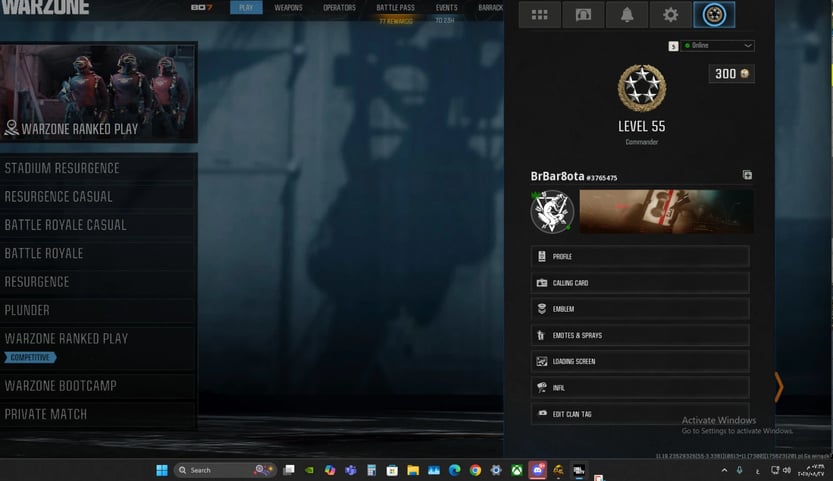Viewport: 833px width, 481px height.
Task: Click the circular player emblem image
Action: [551, 212]
